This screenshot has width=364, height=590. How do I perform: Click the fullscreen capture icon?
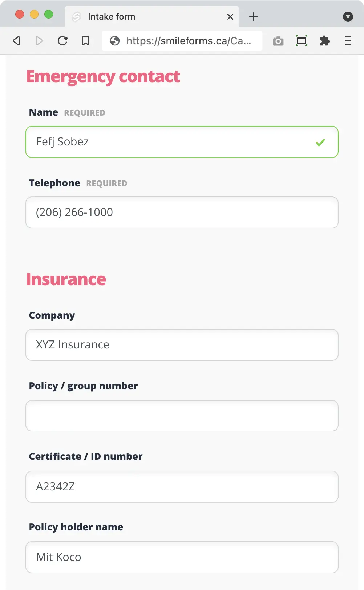302,41
